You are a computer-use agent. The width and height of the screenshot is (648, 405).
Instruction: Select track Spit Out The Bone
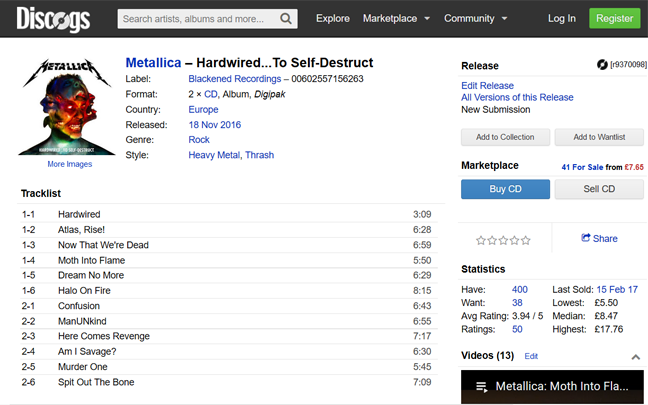tap(96, 382)
